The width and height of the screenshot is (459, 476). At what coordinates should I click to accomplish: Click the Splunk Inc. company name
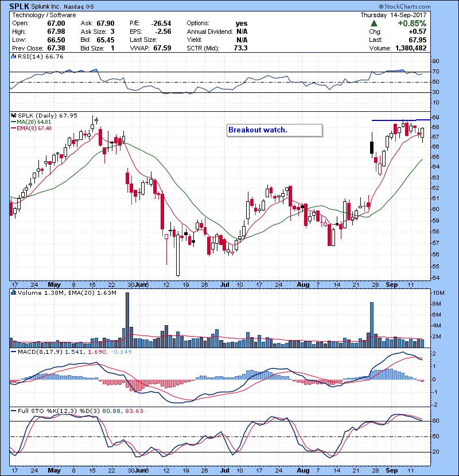tap(46, 6)
